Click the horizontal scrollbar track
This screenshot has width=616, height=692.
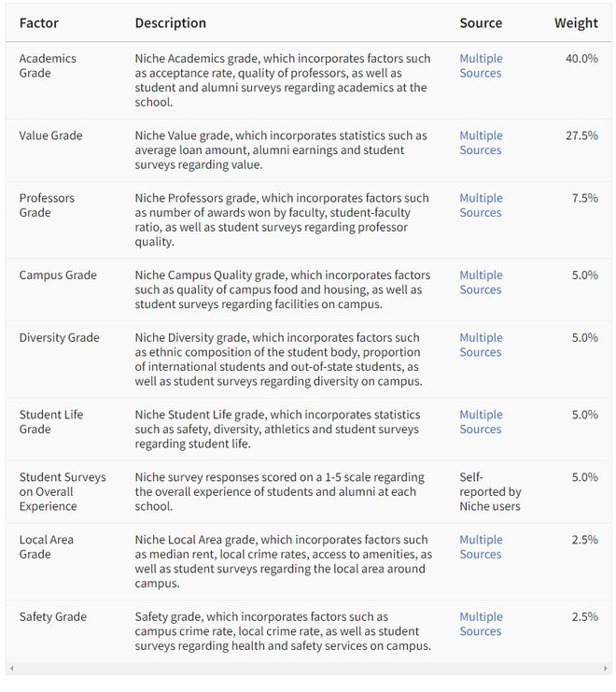pos(309,669)
